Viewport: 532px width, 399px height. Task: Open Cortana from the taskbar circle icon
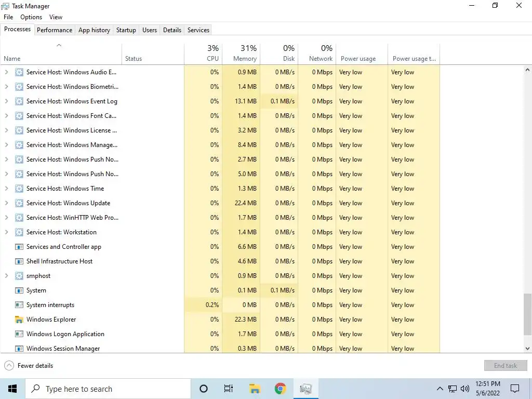(x=204, y=389)
